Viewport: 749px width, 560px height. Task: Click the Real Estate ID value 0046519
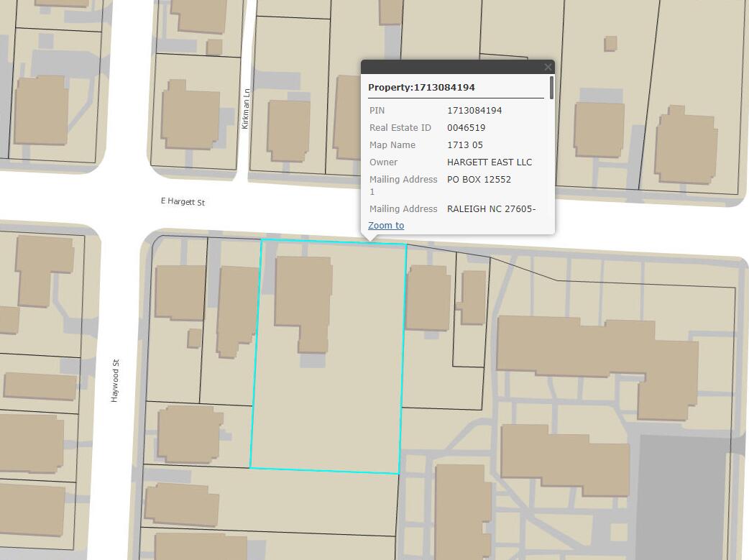click(x=466, y=128)
